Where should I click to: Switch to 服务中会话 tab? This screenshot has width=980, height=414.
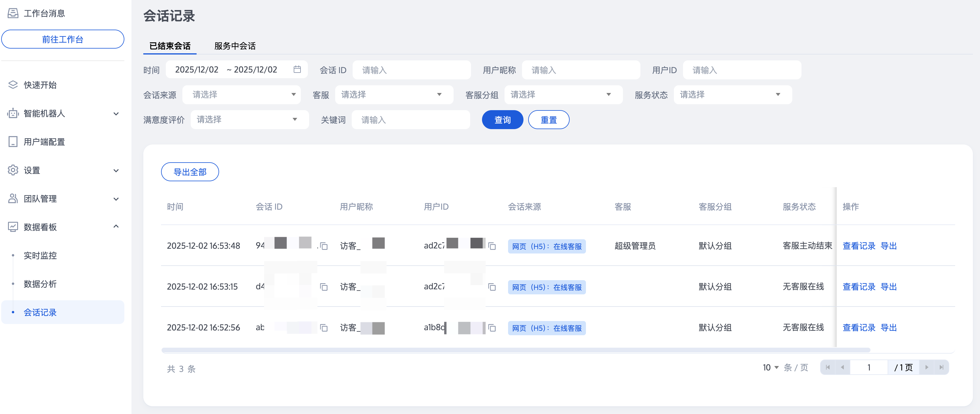coord(235,46)
